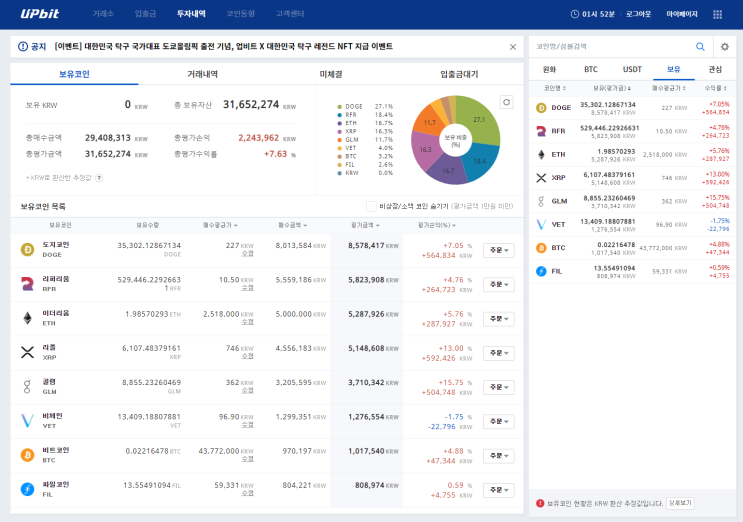
Task: Open 마이페이지 link
Action: [682, 14]
